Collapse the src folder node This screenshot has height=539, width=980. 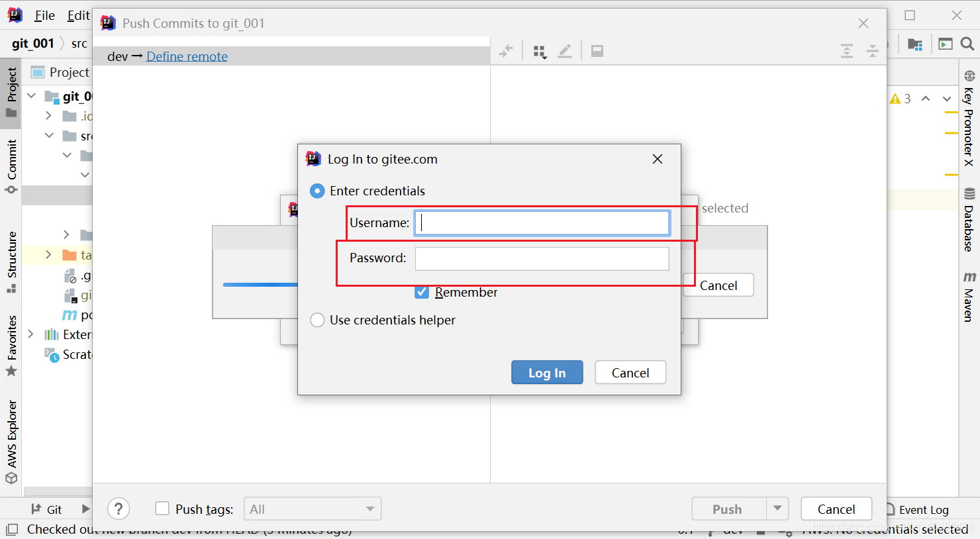click(x=48, y=136)
